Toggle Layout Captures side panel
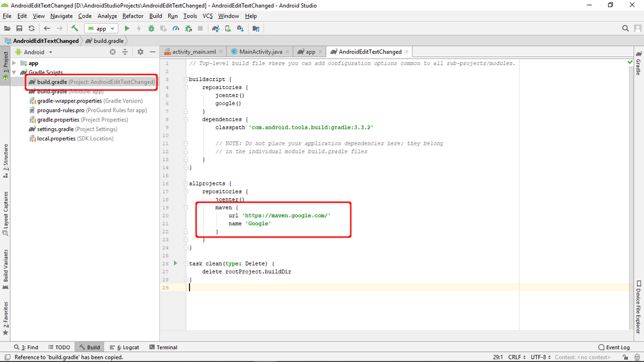 click(x=5, y=213)
